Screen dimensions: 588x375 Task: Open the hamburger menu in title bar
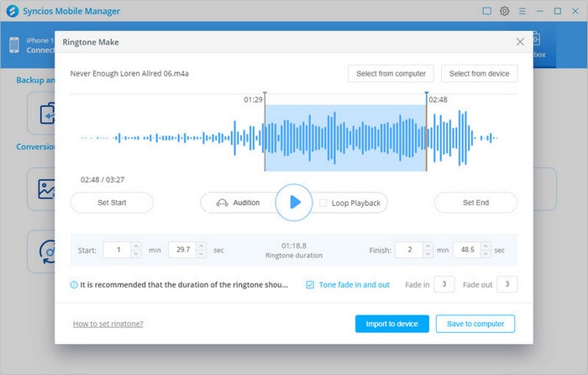click(x=522, y=11)
